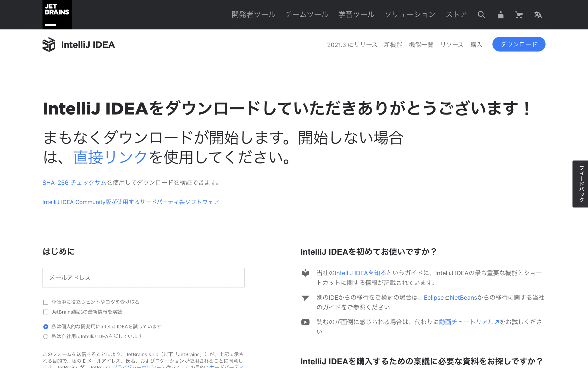The height and width of the screenshot is (368, 588).
Task: Click the IntelliJ IDEA product logo
Action: (49, 45)
